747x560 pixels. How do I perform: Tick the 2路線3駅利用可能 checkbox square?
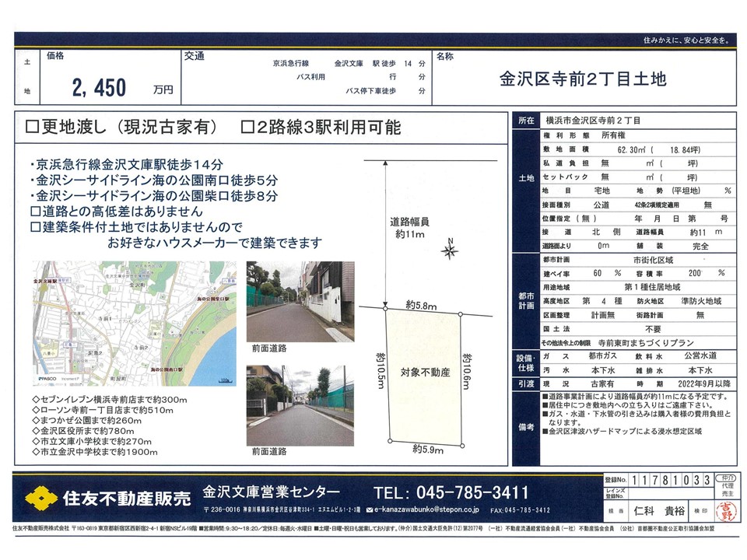[247, 128]
